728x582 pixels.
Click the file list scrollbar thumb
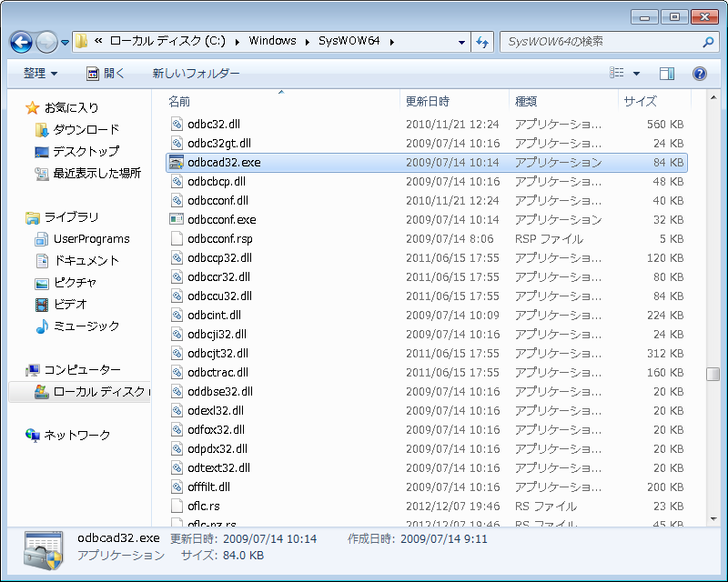coord(713,374)
